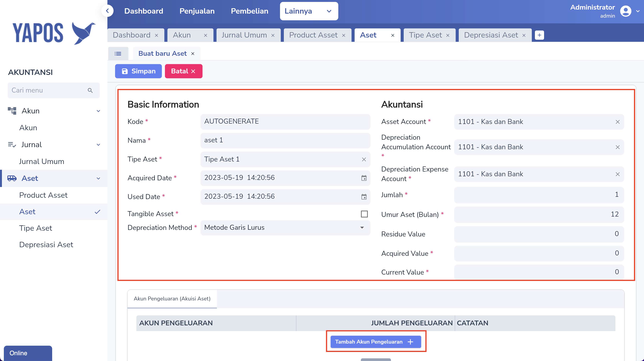Collapse the Jurnal sidebar group

pyautogui.click(x=98, y=145)
